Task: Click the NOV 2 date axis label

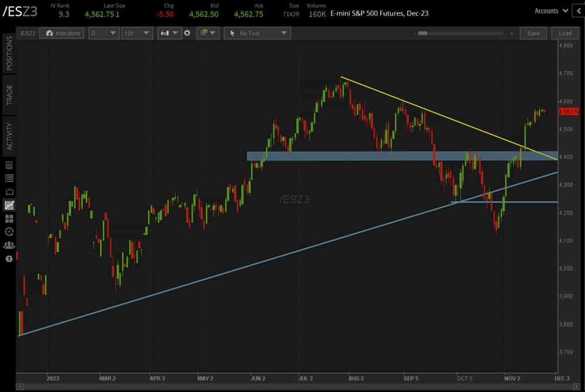Action: (x=512, y=378)
